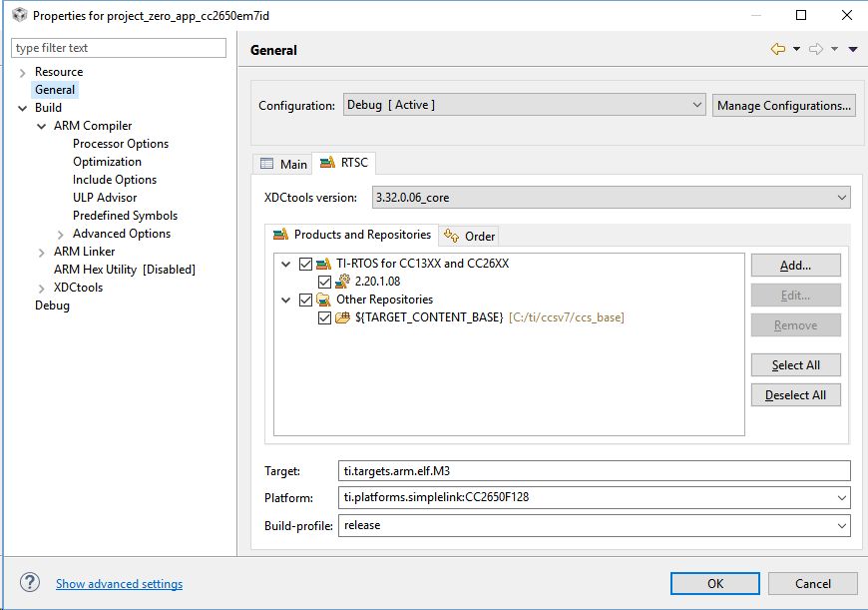The image size is (868, 610).
Task: Select Processor Options in the tree
Action: click(x=121, y=144)
